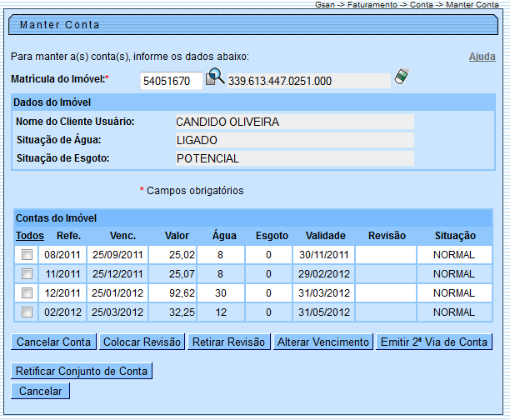Open the Ajuda help link
The height and width of the screenshot is (420, 510).
(482, 57)
